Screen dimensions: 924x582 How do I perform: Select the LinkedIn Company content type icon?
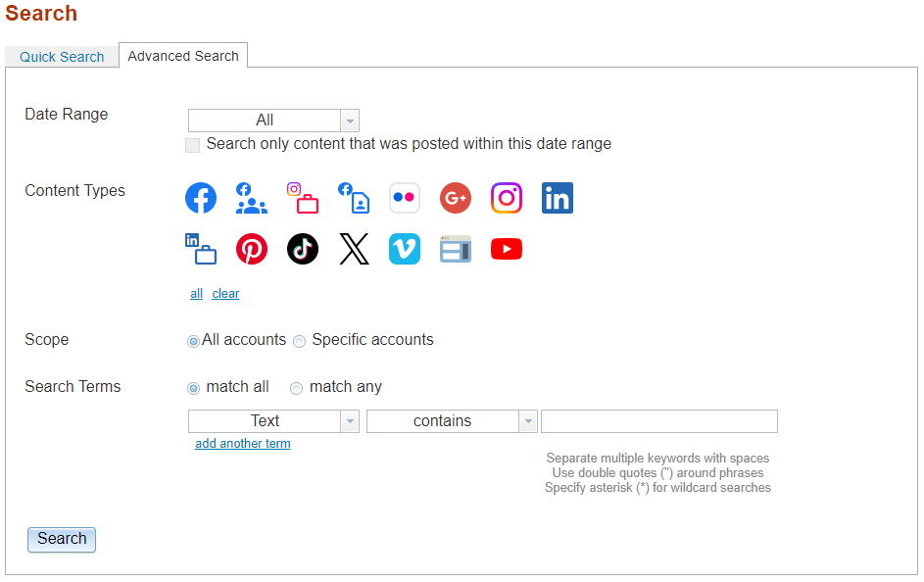tap(201, 249)
